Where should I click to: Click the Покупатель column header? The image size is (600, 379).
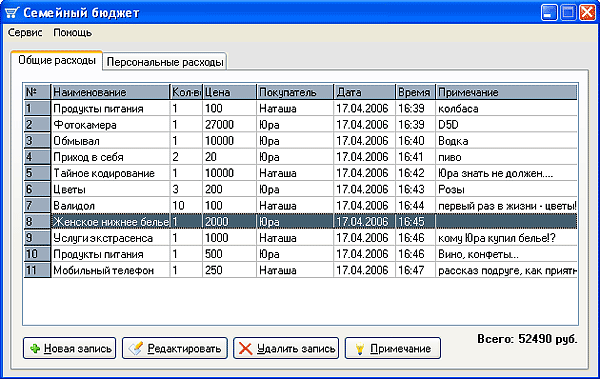click(295, 92)
